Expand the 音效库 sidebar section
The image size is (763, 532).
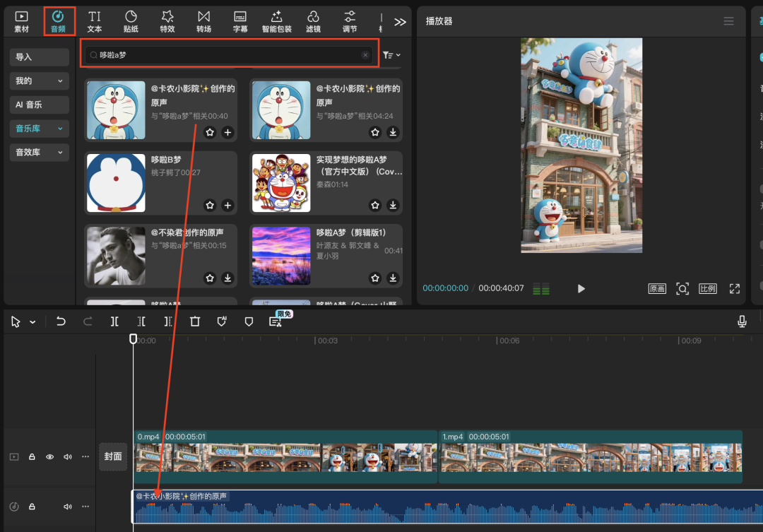click(x=40, y=152)
